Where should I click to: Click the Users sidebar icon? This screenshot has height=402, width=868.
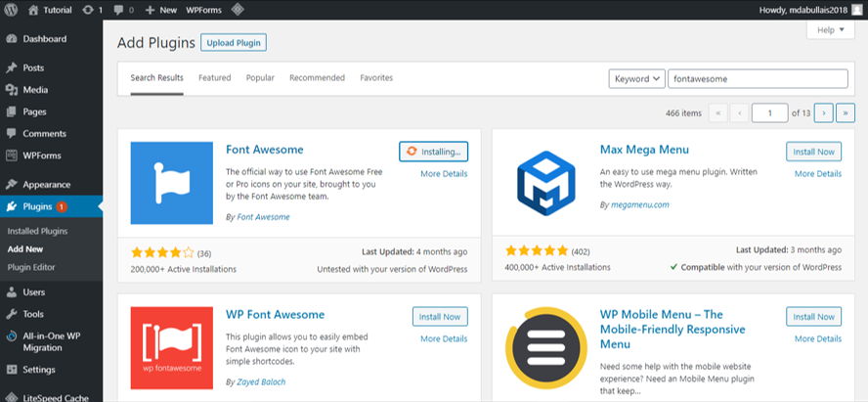click(x=12, y=291)
